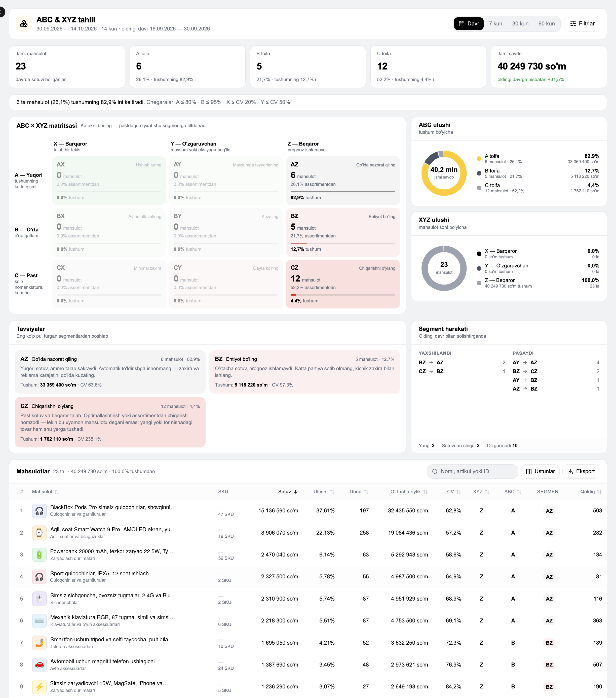Viewport: 616px width, 698px height.
Task: Filter by AZ matrix cell
Action: pyautogui.click(x=343, y=181)
